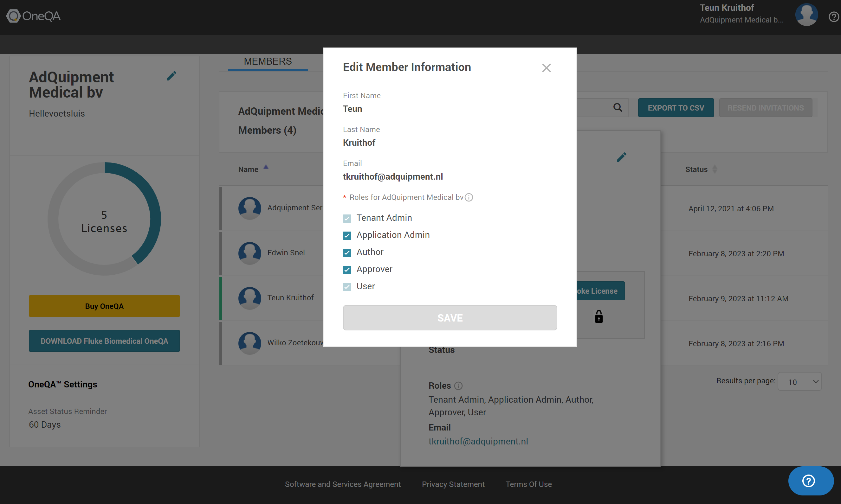Close the Edit Member Information dialog

(546, 68)
